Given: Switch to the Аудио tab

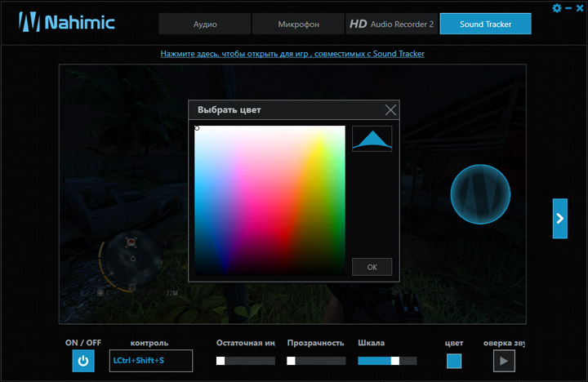Looking at the screenshot, I should tap(205, 24).
